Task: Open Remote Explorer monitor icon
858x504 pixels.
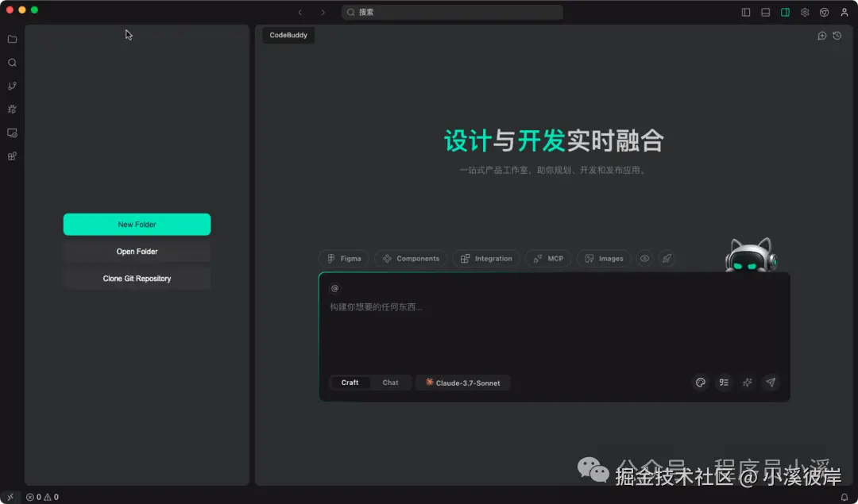Action: click(12, 133)
